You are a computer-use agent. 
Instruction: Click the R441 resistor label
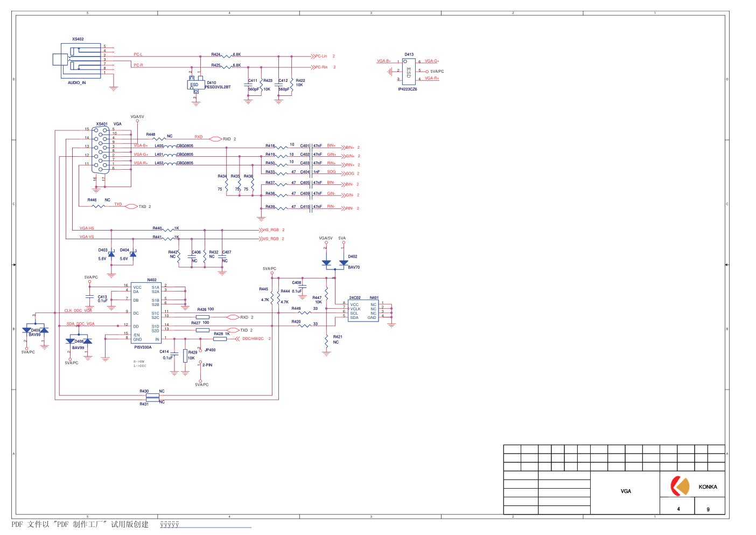157,237
